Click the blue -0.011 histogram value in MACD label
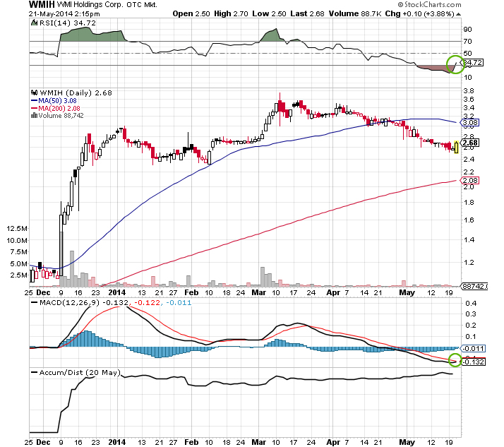Viewport: 504px width, 447px height. coord(179,303)
